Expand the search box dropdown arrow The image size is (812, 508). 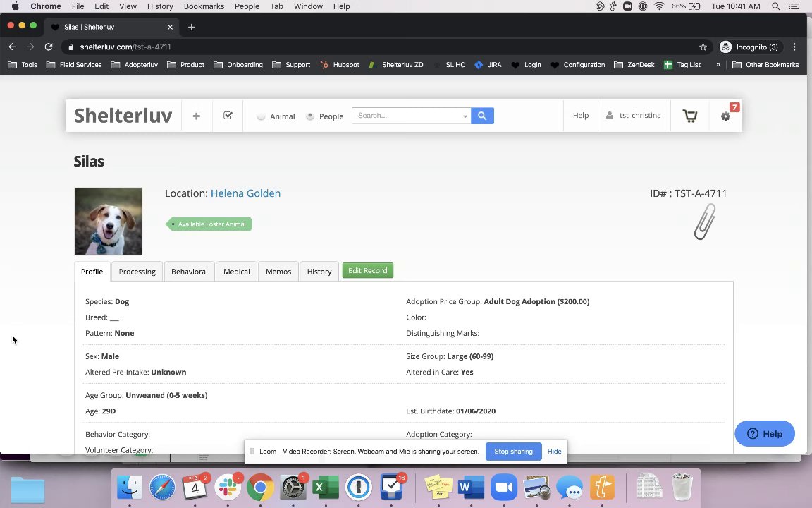tap(465, 116)
